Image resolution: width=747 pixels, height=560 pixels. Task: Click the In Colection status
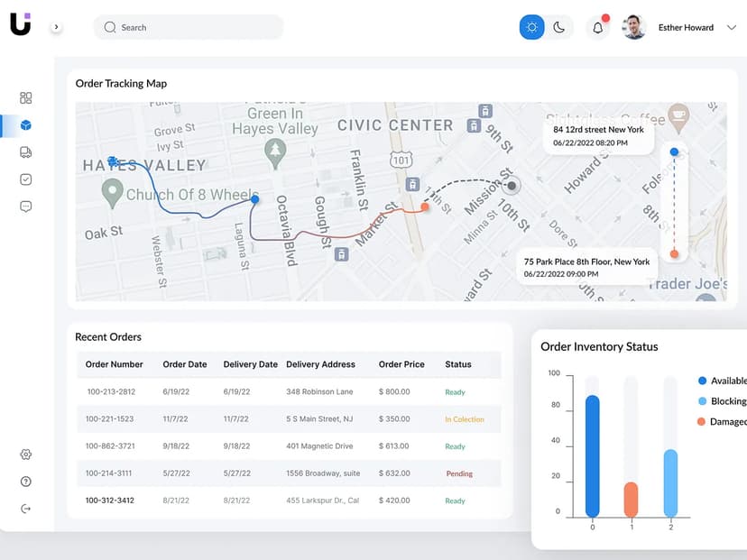pos(464,419)
